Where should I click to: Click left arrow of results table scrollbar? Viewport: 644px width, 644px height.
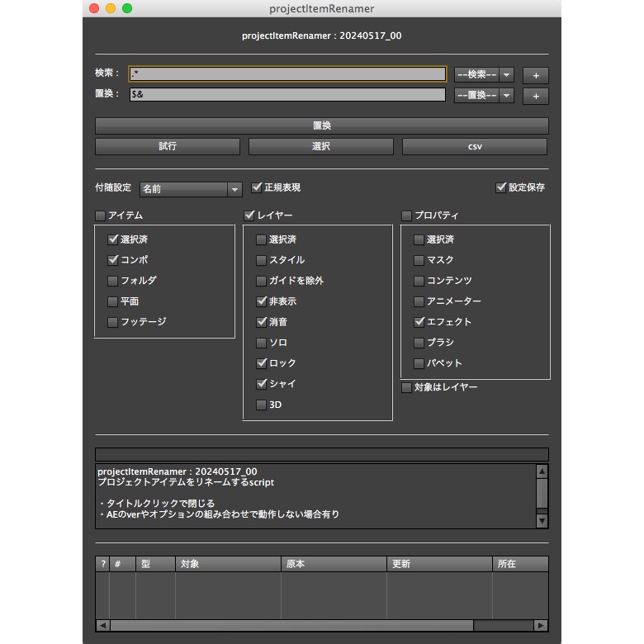coord(102,625)
